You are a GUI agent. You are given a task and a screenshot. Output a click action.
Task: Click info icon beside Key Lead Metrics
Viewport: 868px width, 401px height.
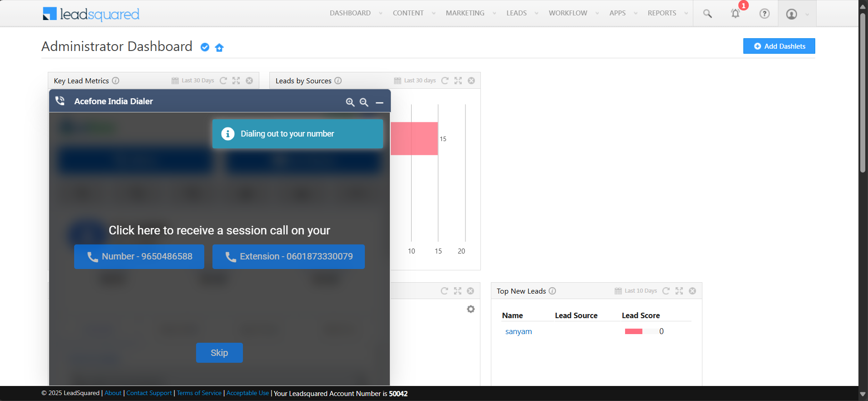tap(116, 81)
